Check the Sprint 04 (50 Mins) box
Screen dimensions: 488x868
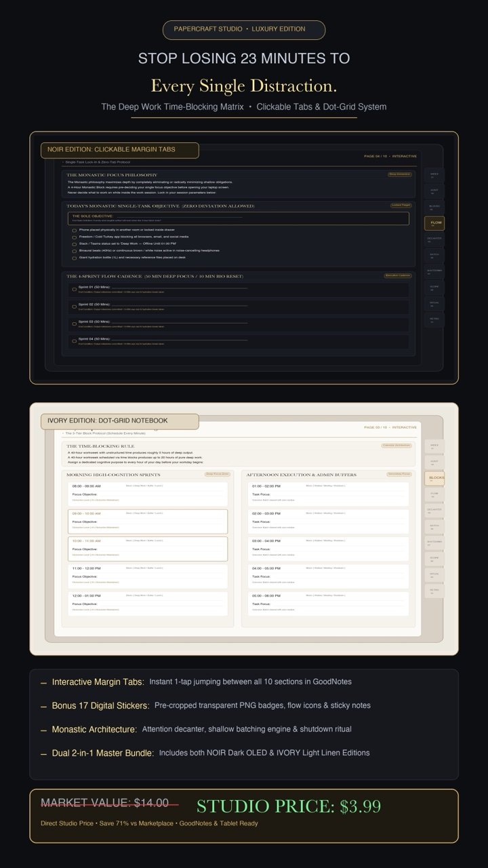(75, 340)
